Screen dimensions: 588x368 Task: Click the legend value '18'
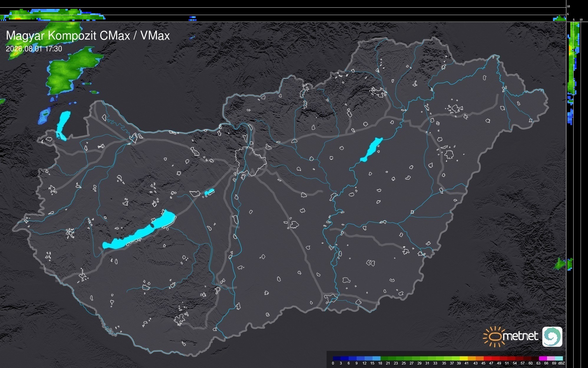tap(380, 363)
